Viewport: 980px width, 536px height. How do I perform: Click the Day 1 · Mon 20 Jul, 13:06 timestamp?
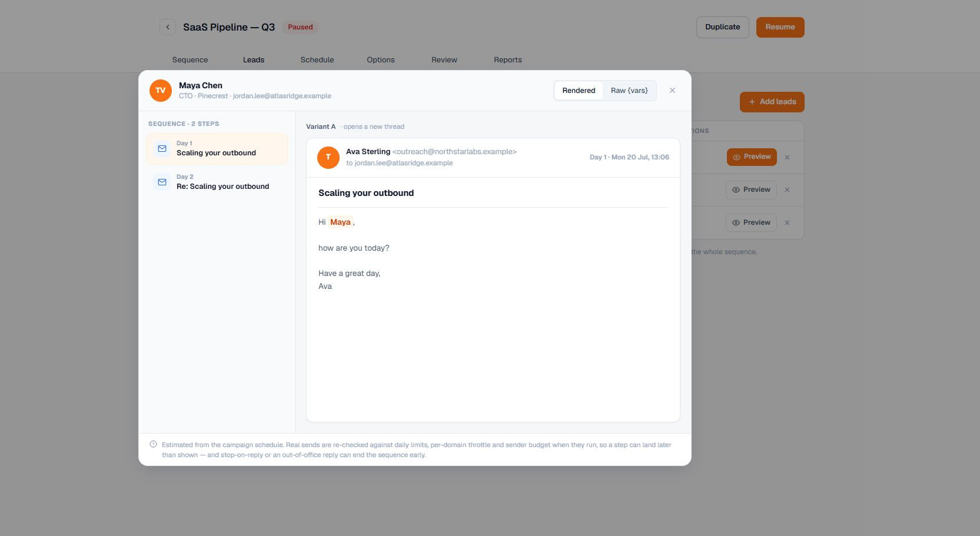coord(629,157)
